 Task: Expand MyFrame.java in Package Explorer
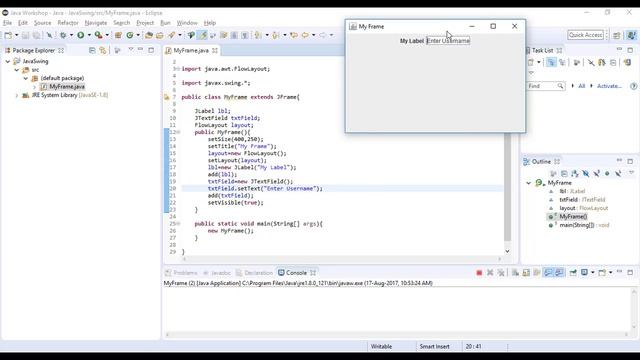(34, 87)
